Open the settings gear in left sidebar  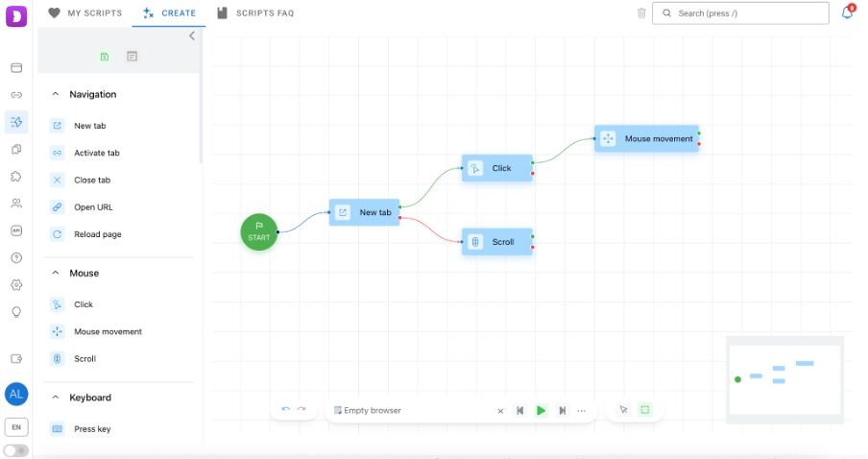coord(16,285)
